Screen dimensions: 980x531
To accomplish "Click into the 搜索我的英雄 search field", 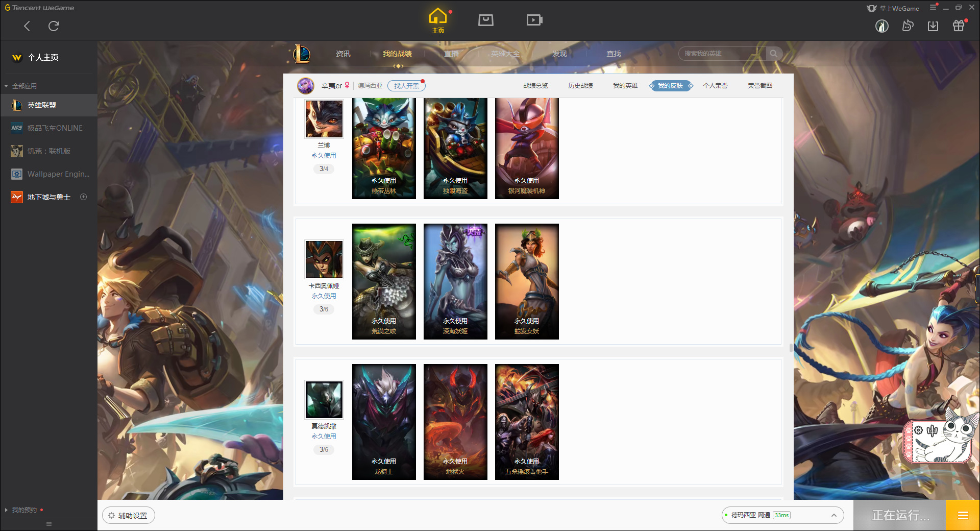I will point(722,54).
